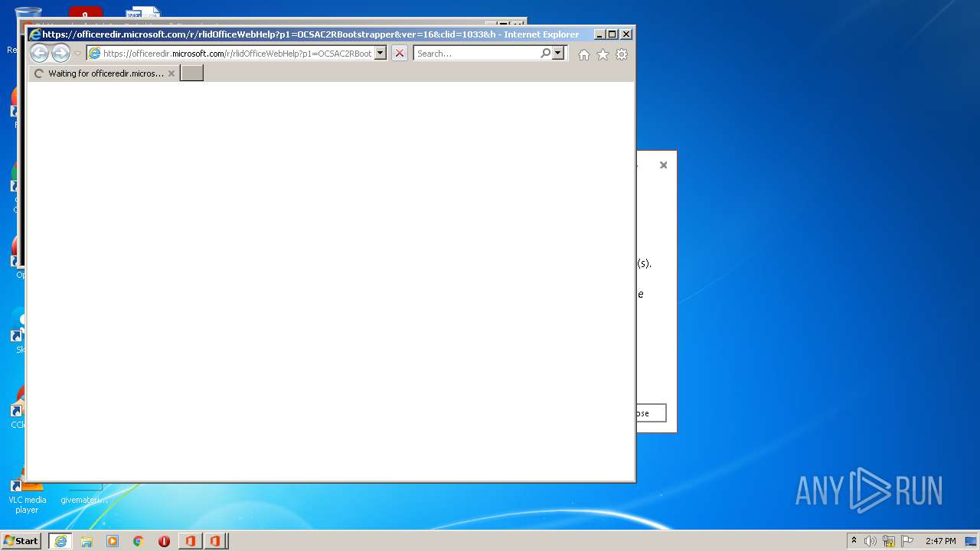This screenshot has height=551, width=980.
Task: Switch to Internet Explorer on the taskbar
Action: (60, 541)
